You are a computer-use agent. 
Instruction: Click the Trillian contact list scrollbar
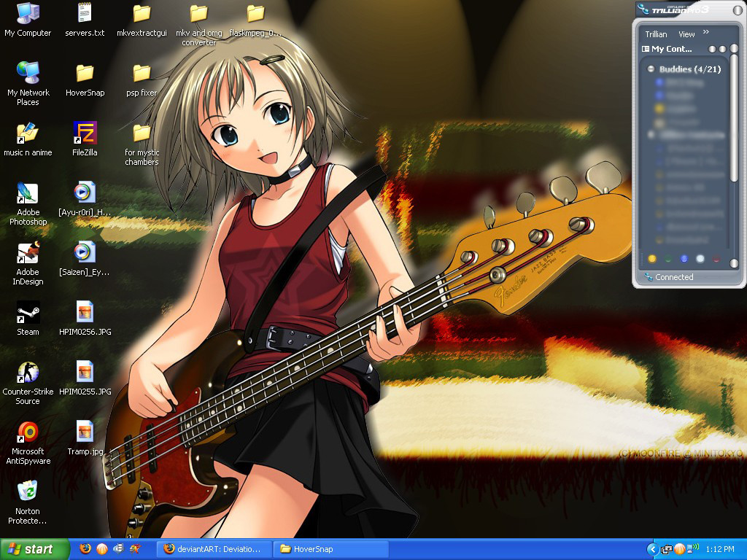pyautogui.click(x=734, y=118)
